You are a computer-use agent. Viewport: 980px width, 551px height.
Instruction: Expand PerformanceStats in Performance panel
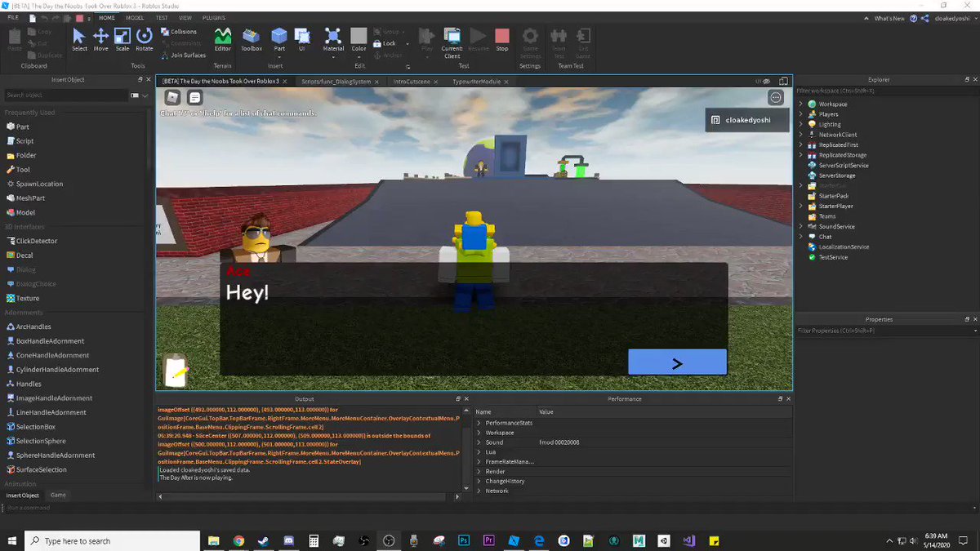pos(479,423)
